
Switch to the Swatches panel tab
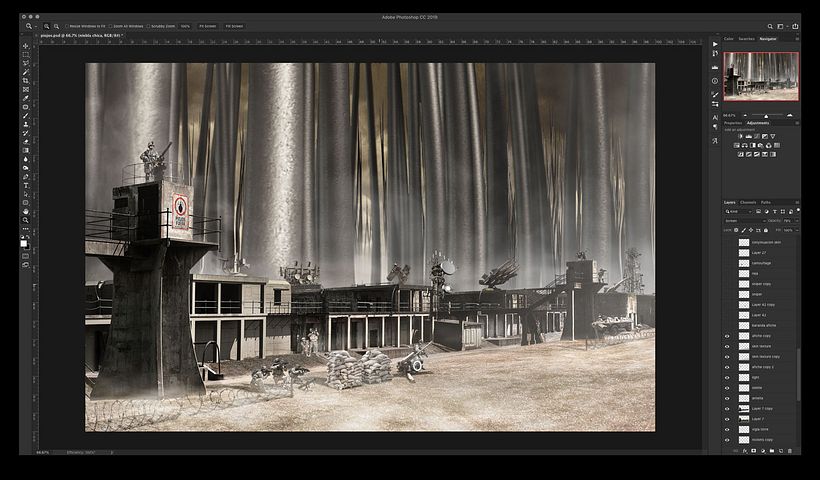pyautogui.click(x=746, y=39)
